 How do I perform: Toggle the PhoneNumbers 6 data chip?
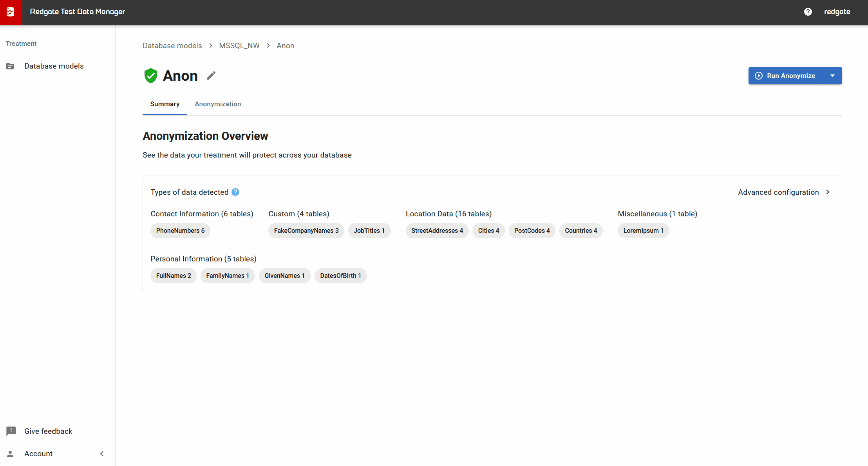pyautogui.click(x=180, y=230)
